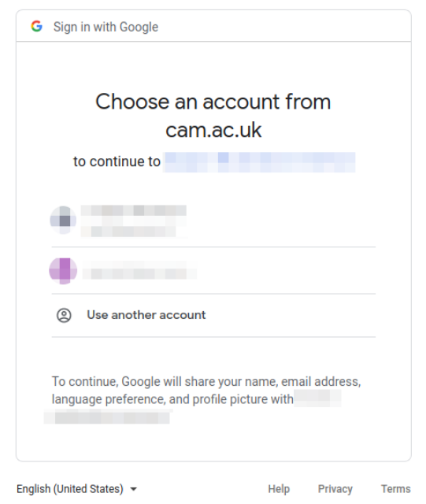This screenshot has width=426, height=504.
Task: Open the Help link
Action: [279, 489]
